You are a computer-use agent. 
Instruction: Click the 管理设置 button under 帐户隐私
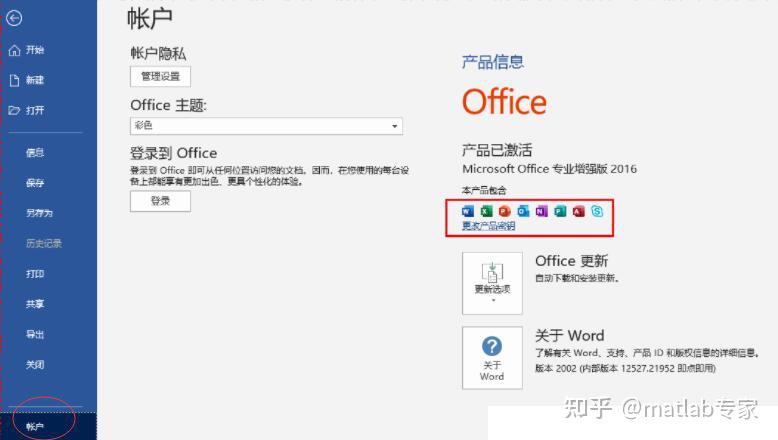tap(160, 76)
